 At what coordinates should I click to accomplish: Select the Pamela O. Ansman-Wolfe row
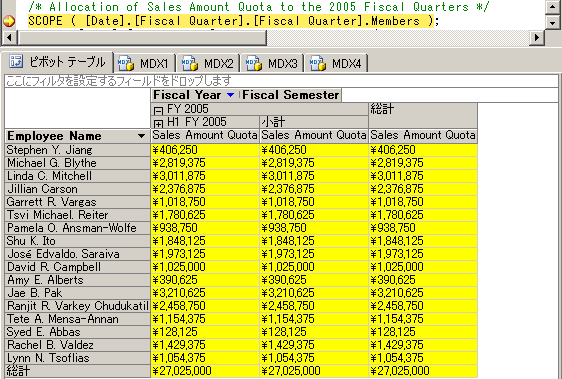(77, 228)
